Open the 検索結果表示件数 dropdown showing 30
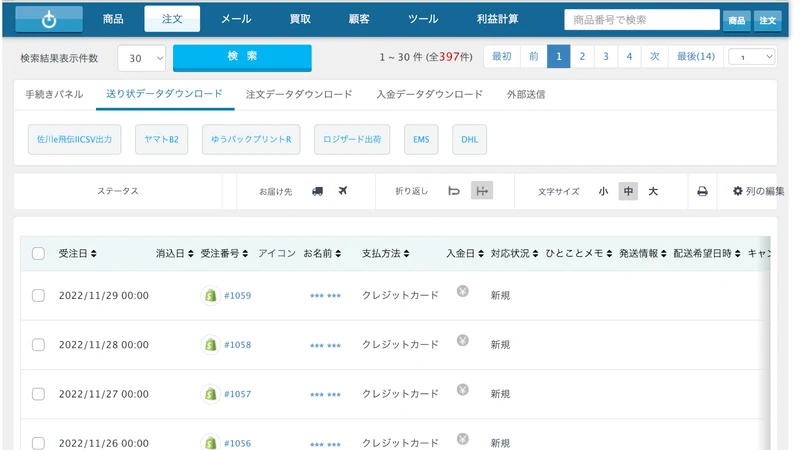Viewport: 800px width, 450px height. point(142,58)
